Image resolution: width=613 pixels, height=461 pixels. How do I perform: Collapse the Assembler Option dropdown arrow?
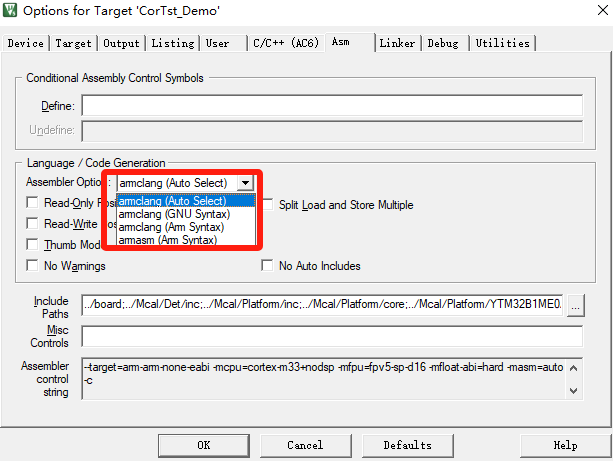245,184
